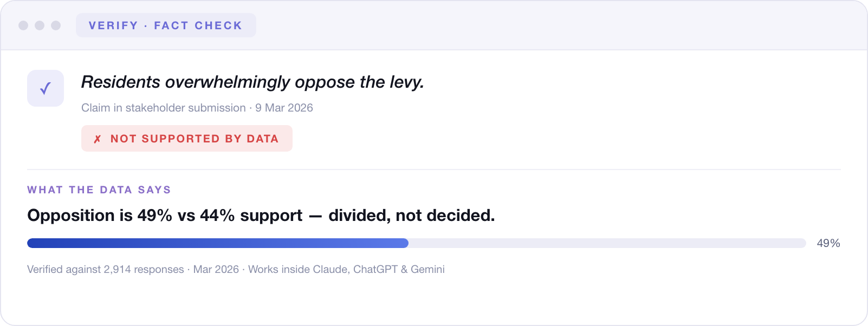Click 'Mar 2026' in the footer line
Screen dimensions: 868x326
(216, 270)
